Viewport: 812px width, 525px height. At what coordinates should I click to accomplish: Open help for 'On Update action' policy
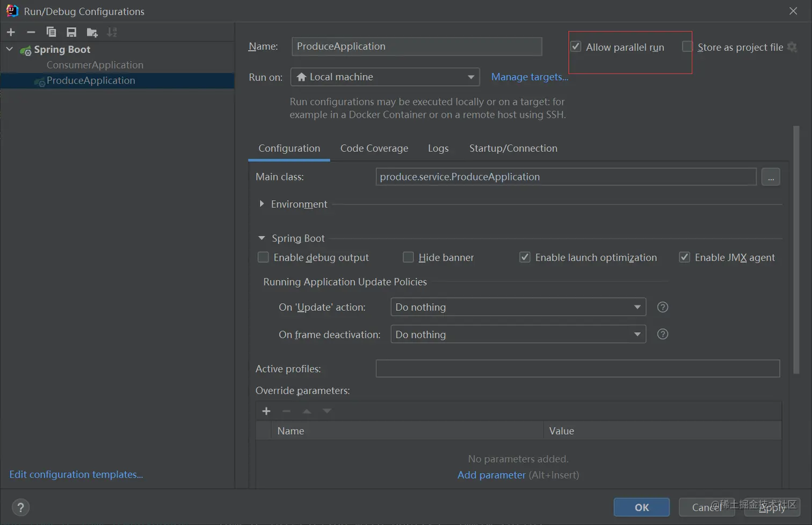662,307
